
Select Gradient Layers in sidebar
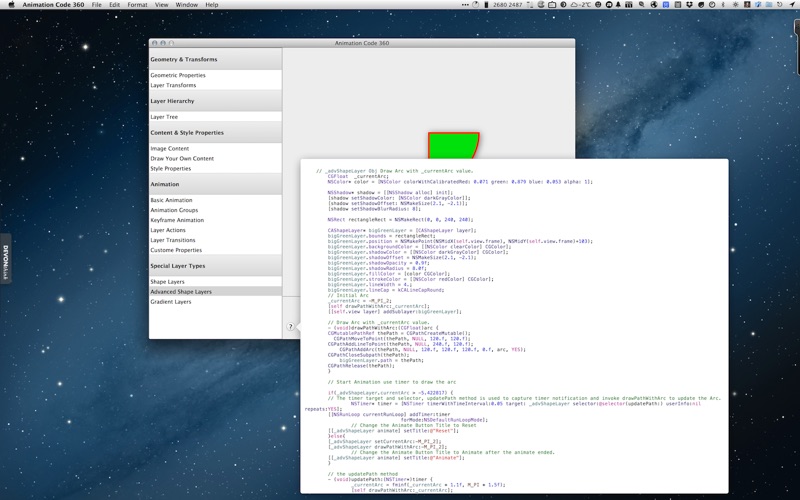[215, 302]
